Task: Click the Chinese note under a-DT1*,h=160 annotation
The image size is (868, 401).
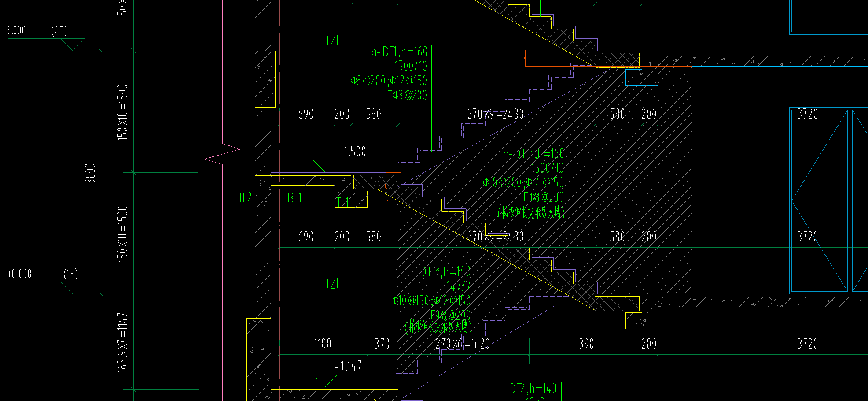Action: [x=531, y=213]
